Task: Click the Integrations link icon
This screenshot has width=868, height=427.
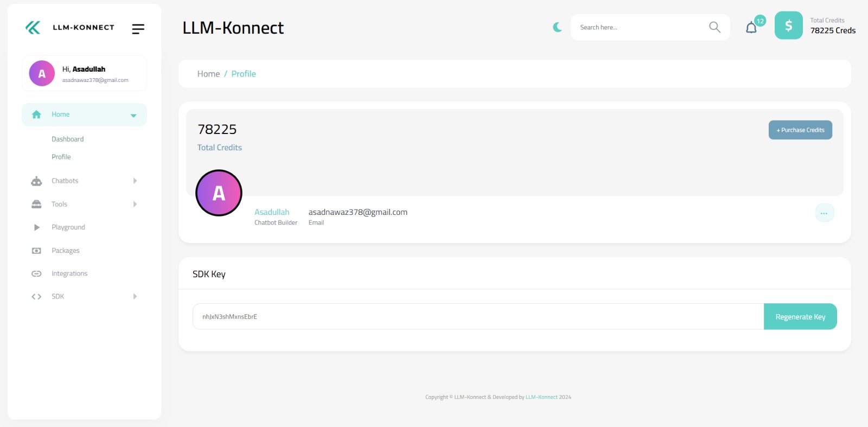Action: pos(36,274)
